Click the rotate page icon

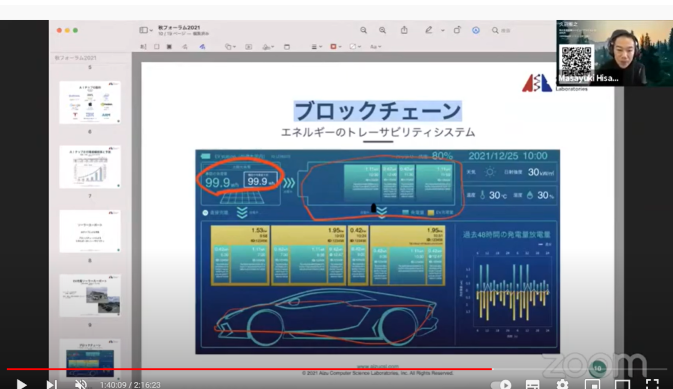pyautogui.click(x=457, y=30)
